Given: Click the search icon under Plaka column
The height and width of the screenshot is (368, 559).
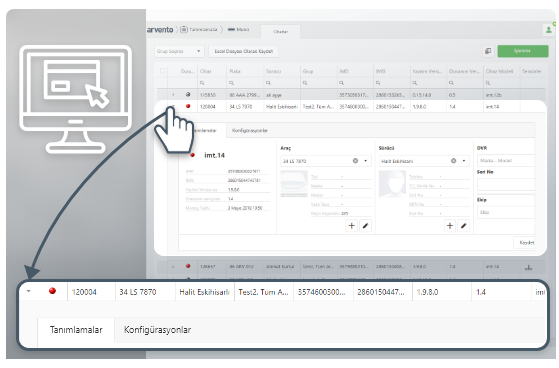Looking at the screenshot, I should click(231, 83).
